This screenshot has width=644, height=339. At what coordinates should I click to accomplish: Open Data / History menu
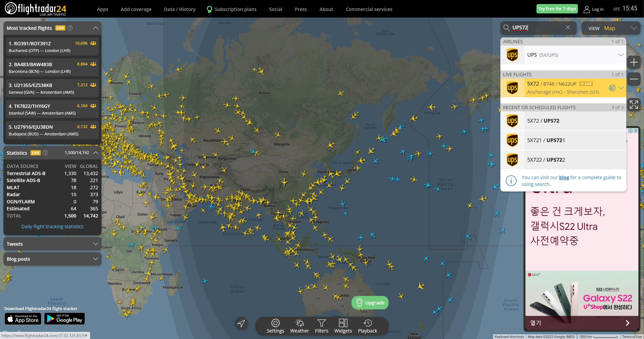click(179, 9)
